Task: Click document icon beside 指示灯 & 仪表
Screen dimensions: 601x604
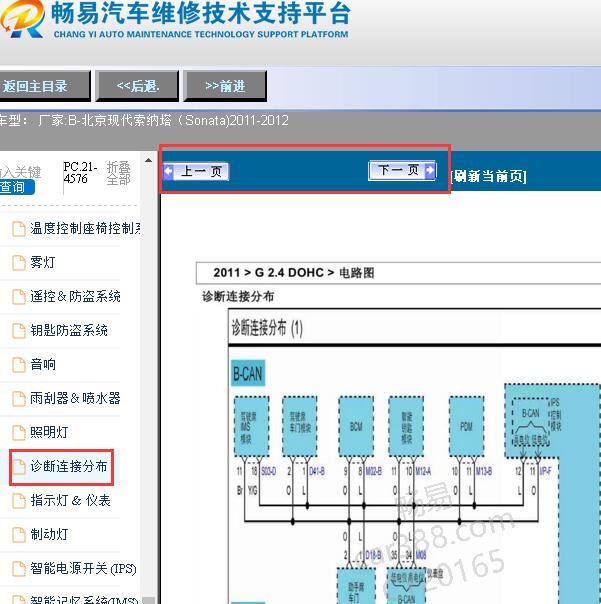Action: [x=18, y=501]
